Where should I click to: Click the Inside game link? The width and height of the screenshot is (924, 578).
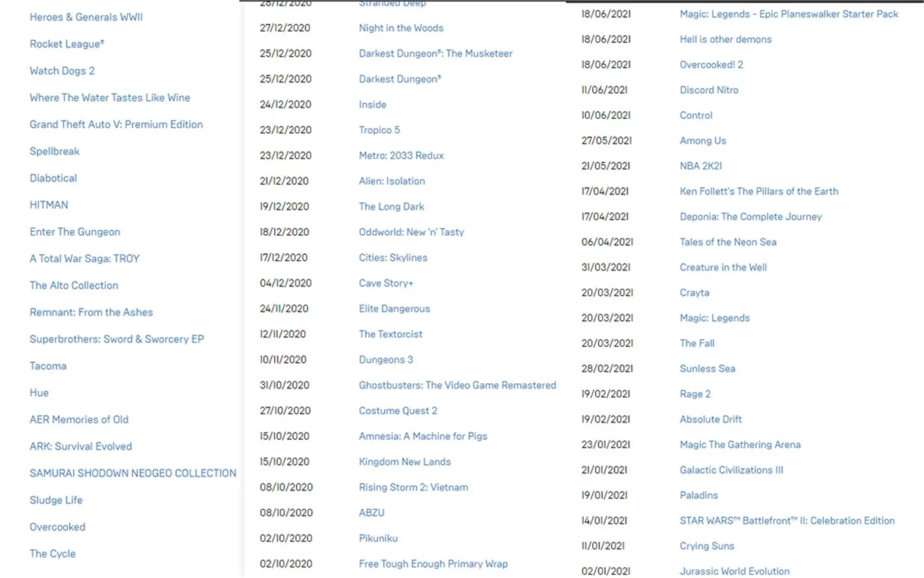tap(372, 104)
